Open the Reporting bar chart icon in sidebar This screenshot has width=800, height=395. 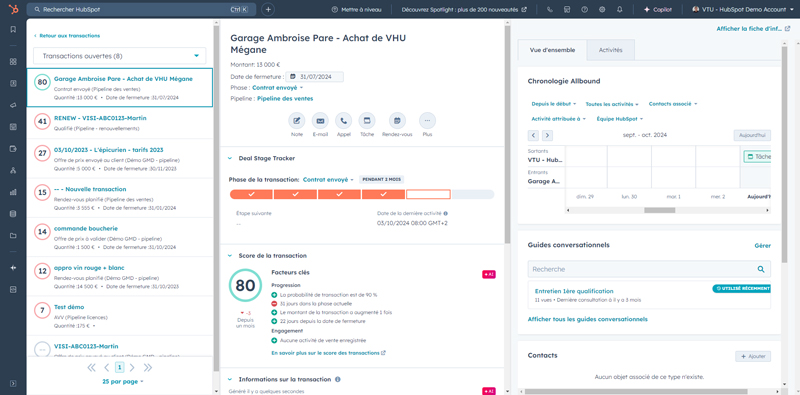[13, 192]
